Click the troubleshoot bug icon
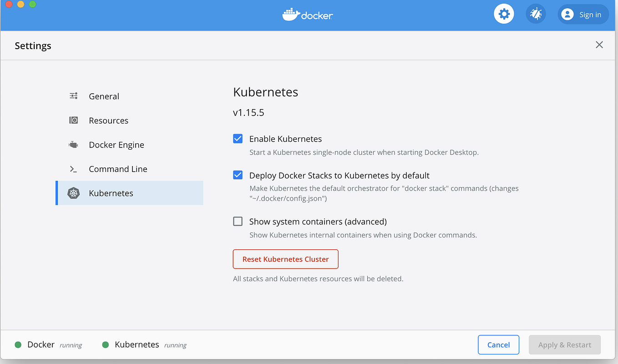Screen dimensions: 618x364 (536, 15)
